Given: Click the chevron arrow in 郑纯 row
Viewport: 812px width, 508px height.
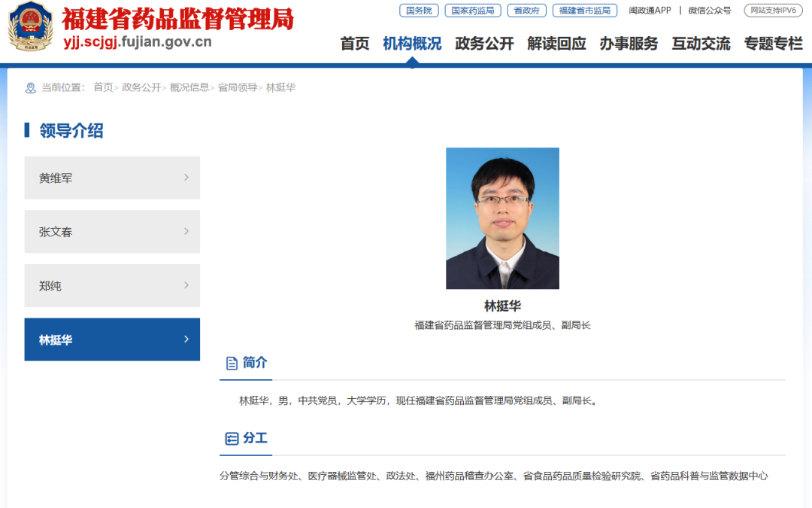Looking at the screenshot, I should pos(186,286).
